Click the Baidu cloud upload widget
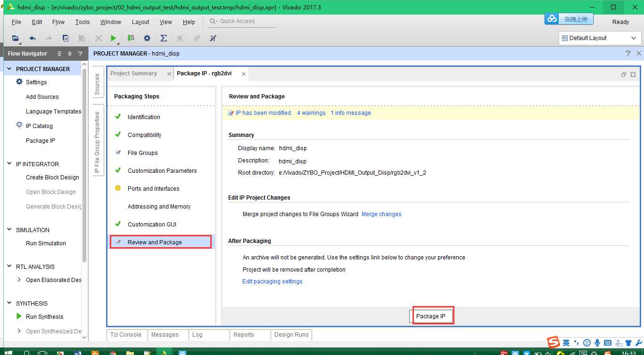Image resolution: width=644 pixels, height=355 pixels. coord(569,19)
